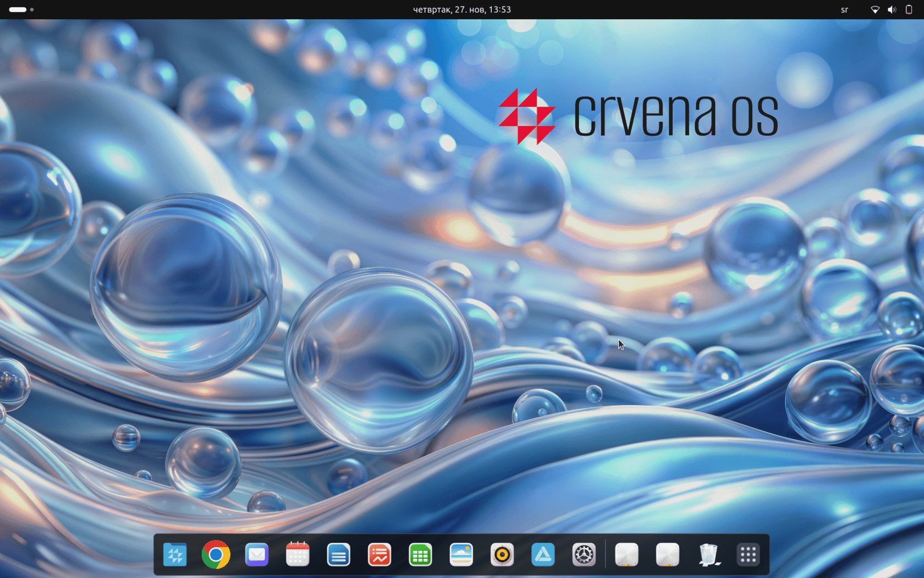Launch the blue document writer app

338,555
